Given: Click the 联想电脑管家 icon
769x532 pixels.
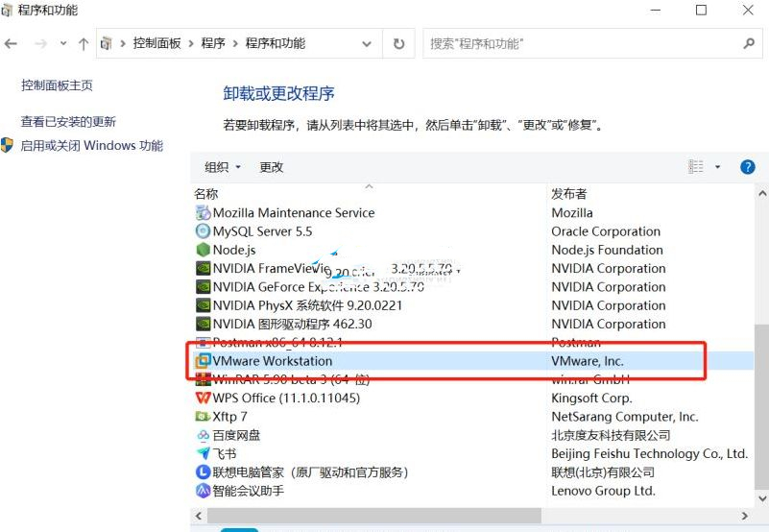Looking at the screenshot, I should (x=203, y=472).
